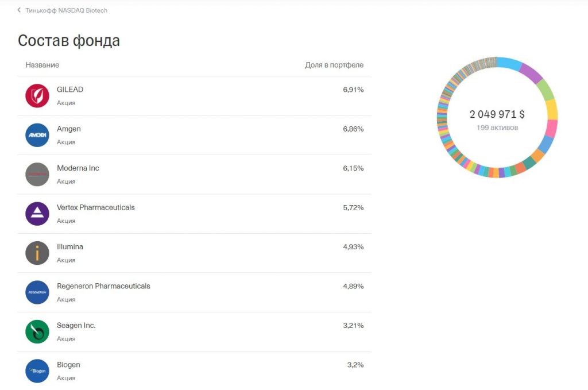Select the Moderna Inc gray logo
The width and height of the screenshot is (588, 390).
(37, 174)
